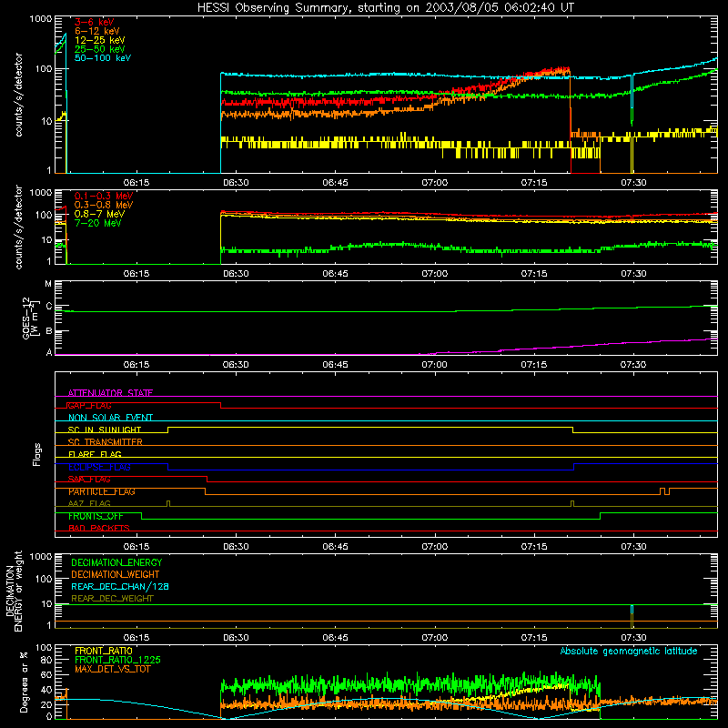Image resolution: width=728 pixels, height=728 pixels.
Task: Click the REAR_DEC_CHAN/128 legend label
Action: click(x=120, y=586)
